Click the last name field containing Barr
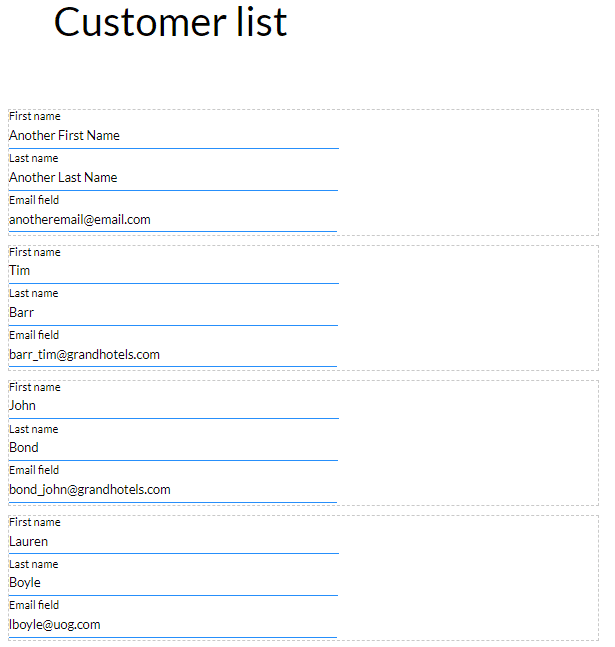 [x=173, y=313]
